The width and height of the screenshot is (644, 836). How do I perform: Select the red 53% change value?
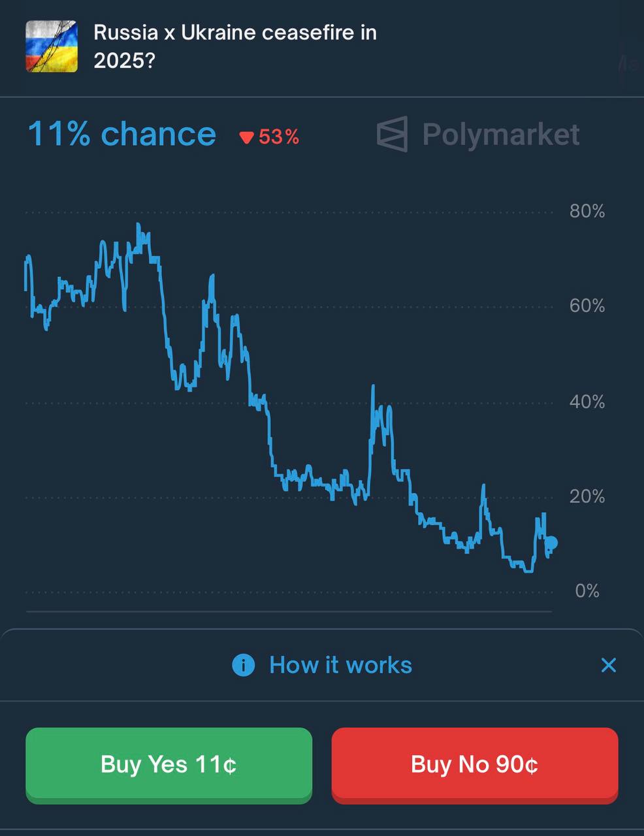click(279, 137)
